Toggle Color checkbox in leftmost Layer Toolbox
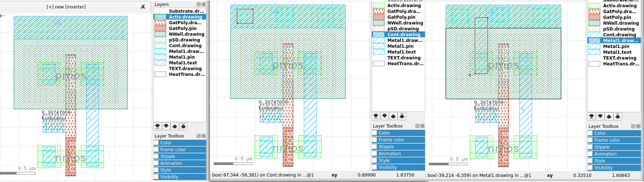Screen dimensions: 644x182 coord(156,143)
